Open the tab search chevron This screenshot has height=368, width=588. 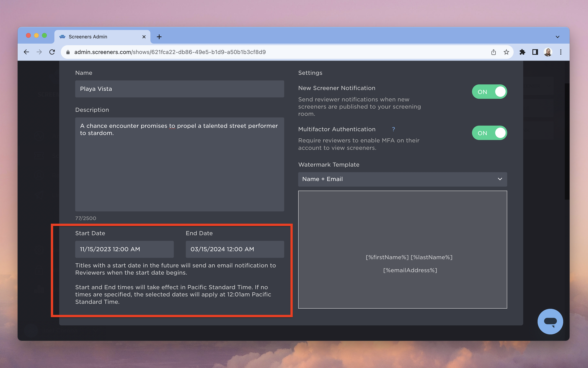click(557, 37)
